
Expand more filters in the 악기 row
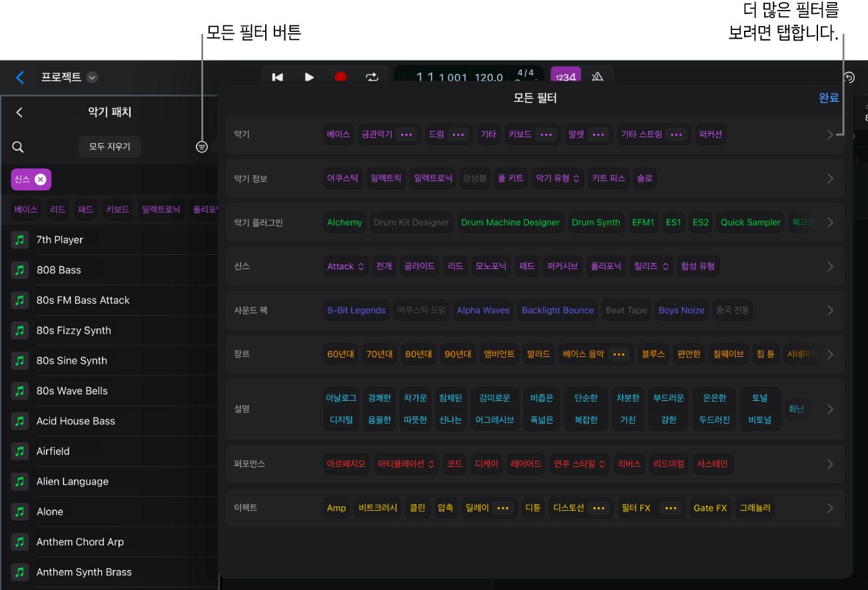[830, 135]
